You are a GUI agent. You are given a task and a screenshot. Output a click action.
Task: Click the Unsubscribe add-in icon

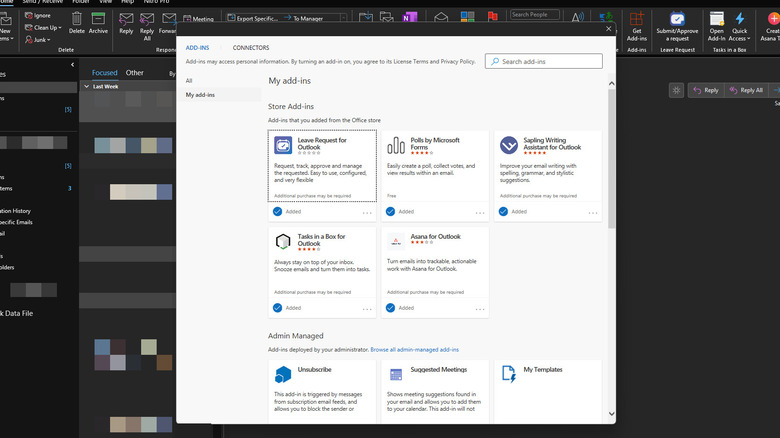(283, 374)
